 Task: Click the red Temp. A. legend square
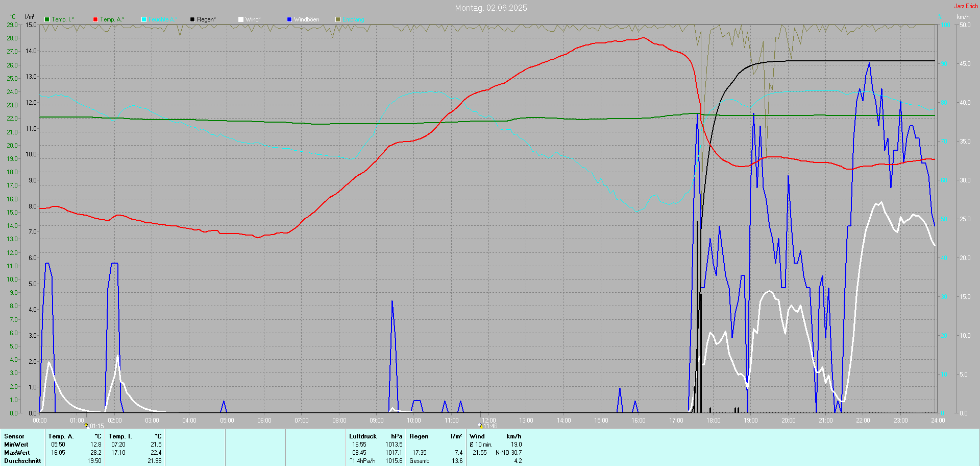point(95,19)
